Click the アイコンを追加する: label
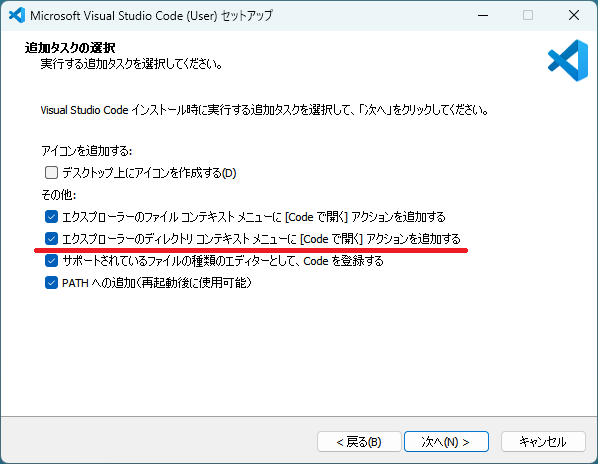 (87, 151)
